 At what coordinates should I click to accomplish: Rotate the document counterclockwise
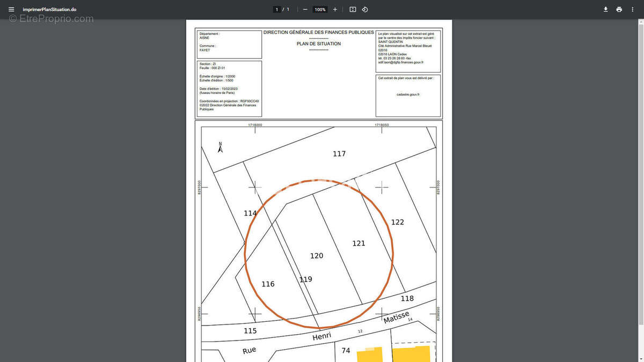pos(365,10)
